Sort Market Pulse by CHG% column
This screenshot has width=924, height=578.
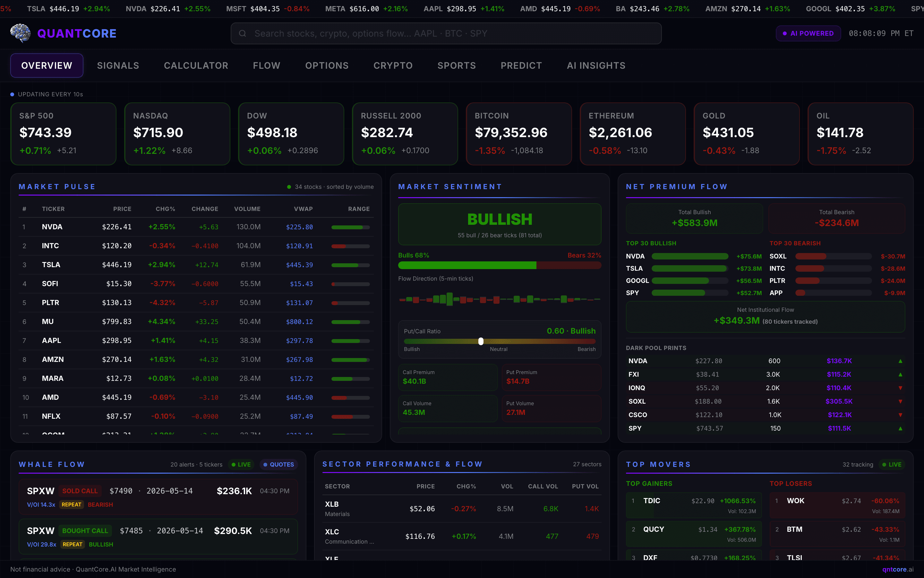click(x=165, y=209)
